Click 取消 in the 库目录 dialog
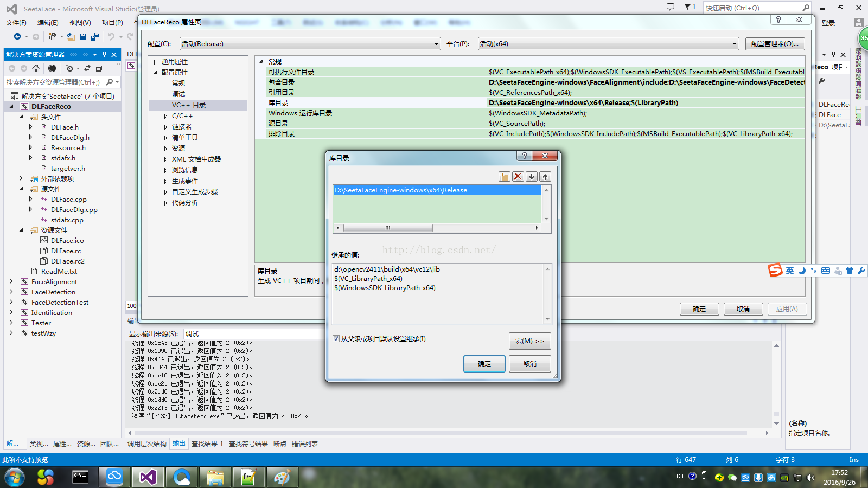This screenshot has width=868, height=488. [x=530, y=364]
